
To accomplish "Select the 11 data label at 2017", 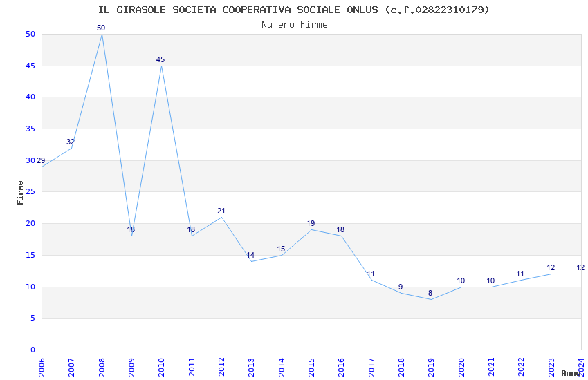I will click(371, 274).
